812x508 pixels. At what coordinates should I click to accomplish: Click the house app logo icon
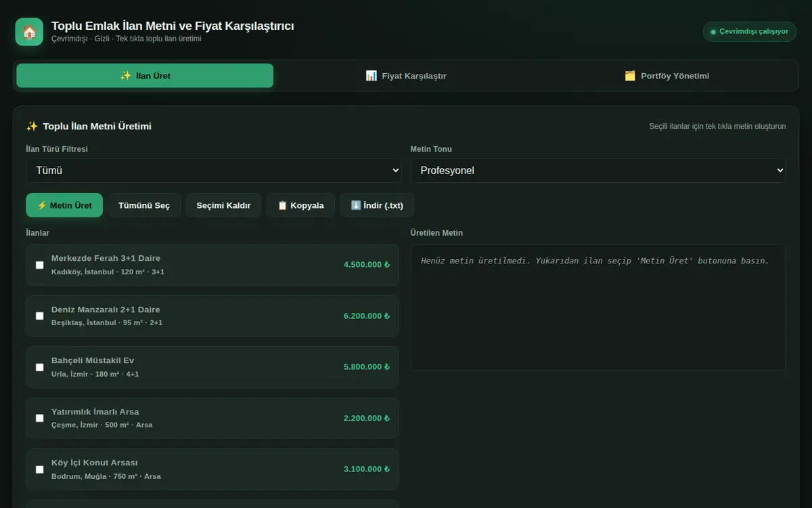click(x=29, y=32)
